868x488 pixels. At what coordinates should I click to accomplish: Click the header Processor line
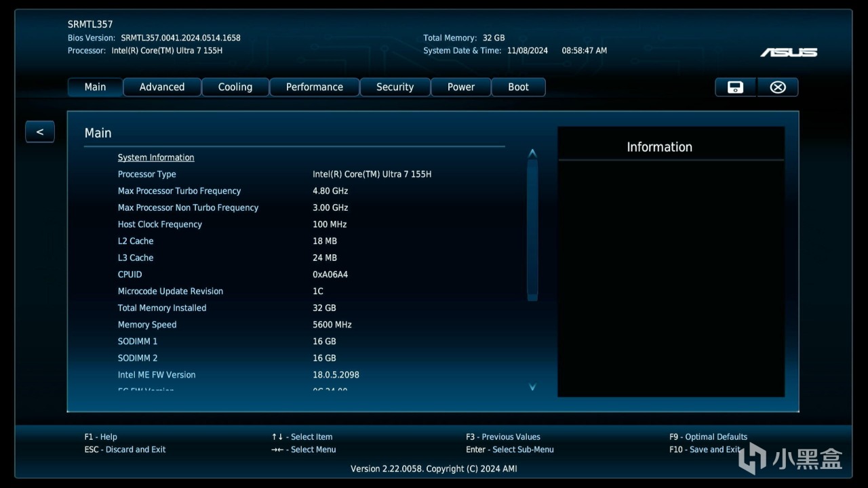[x=145, y=51]
